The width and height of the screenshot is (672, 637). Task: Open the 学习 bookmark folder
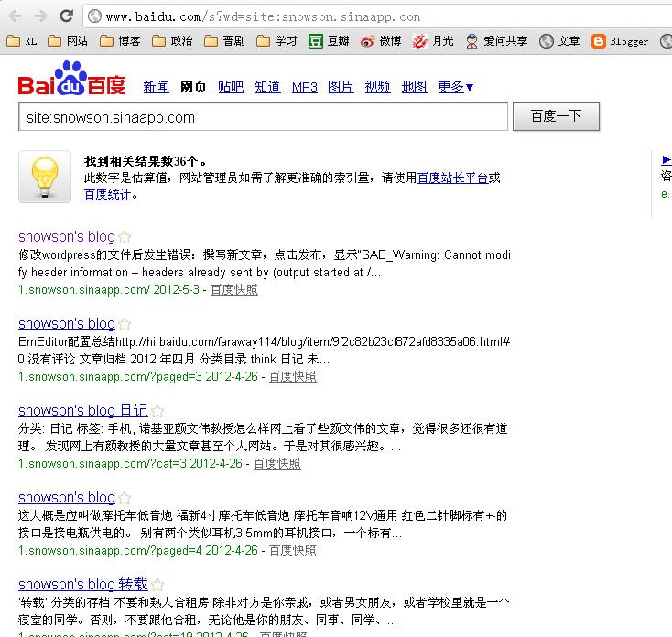[x=276, y=41]
